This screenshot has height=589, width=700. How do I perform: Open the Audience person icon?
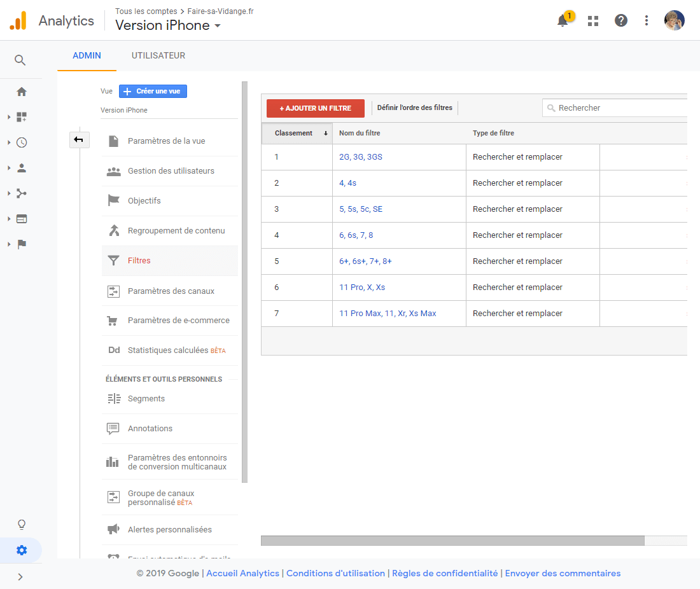[x=22, y=168]
